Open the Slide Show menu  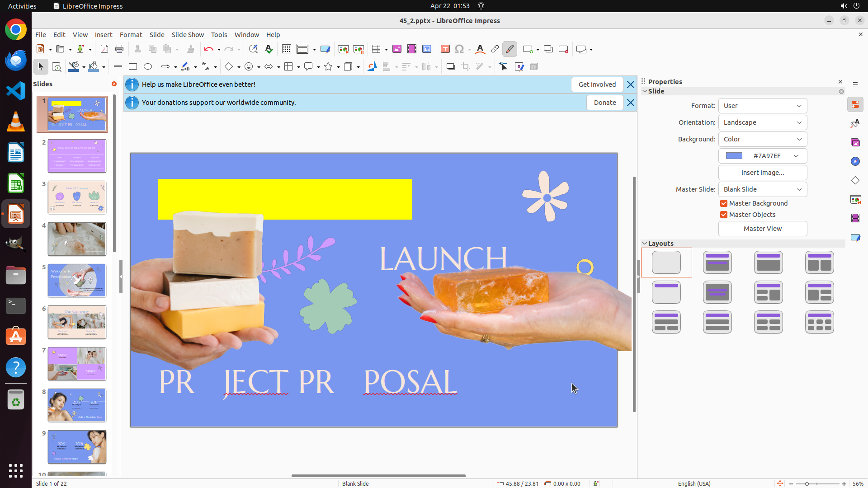point(187,35)
